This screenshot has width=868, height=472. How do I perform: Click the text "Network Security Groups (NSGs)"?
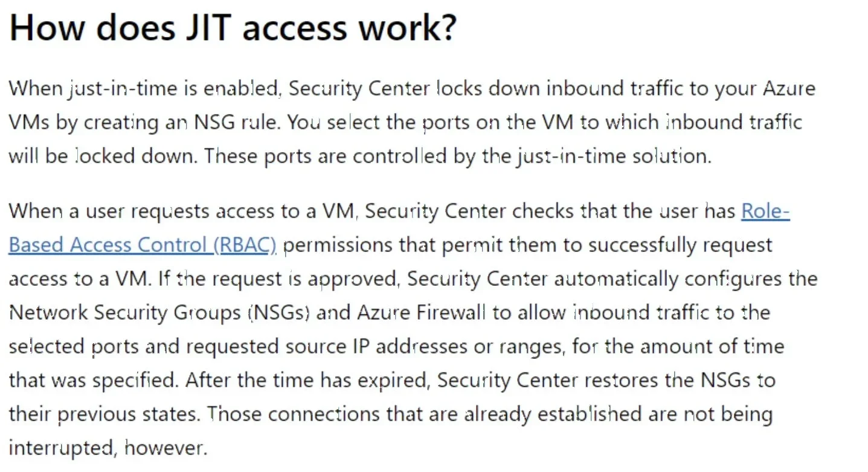(159, 312)
